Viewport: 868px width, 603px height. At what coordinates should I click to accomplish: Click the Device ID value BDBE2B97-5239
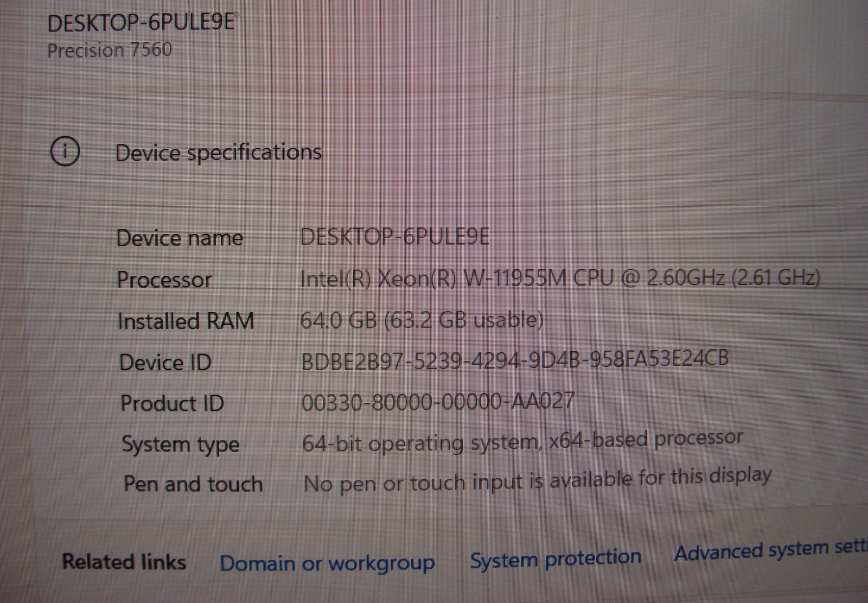click(x=515, y=359)
